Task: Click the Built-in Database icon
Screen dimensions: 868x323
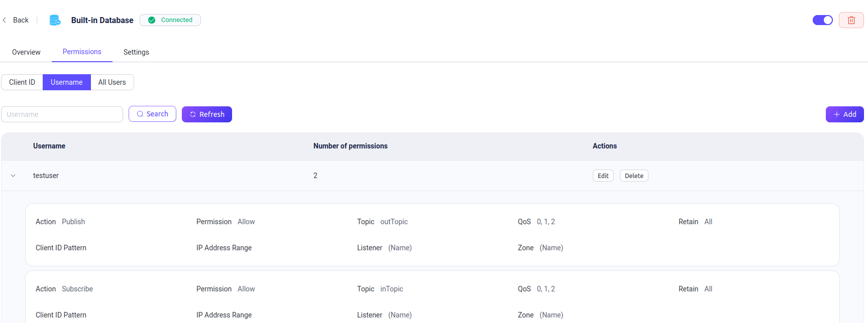Action: 55,20
